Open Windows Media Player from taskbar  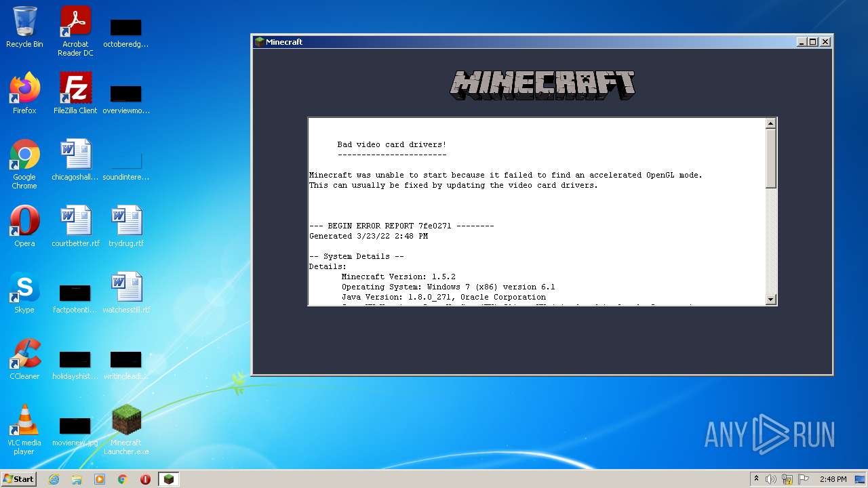(x=100, y=479)
